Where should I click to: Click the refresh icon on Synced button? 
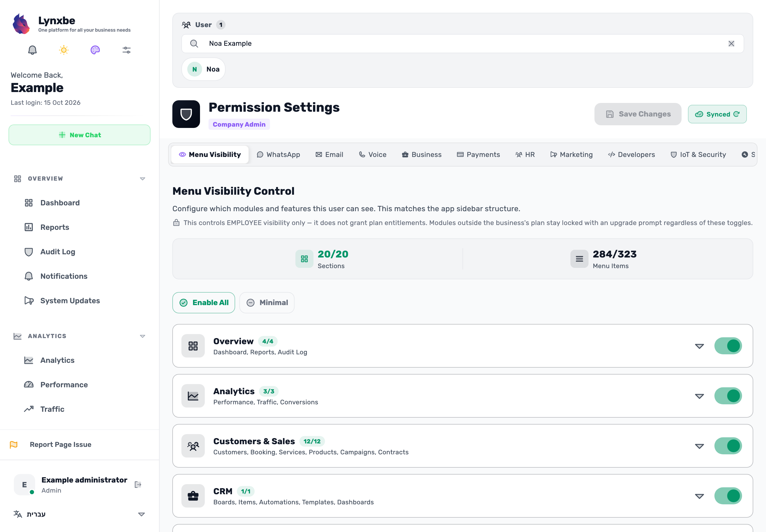point(736,114)
